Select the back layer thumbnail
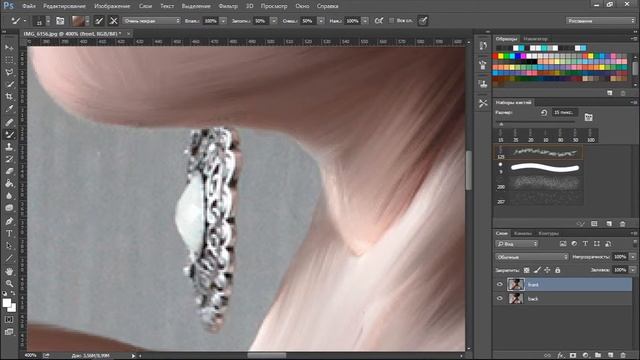 coord(516,299)
